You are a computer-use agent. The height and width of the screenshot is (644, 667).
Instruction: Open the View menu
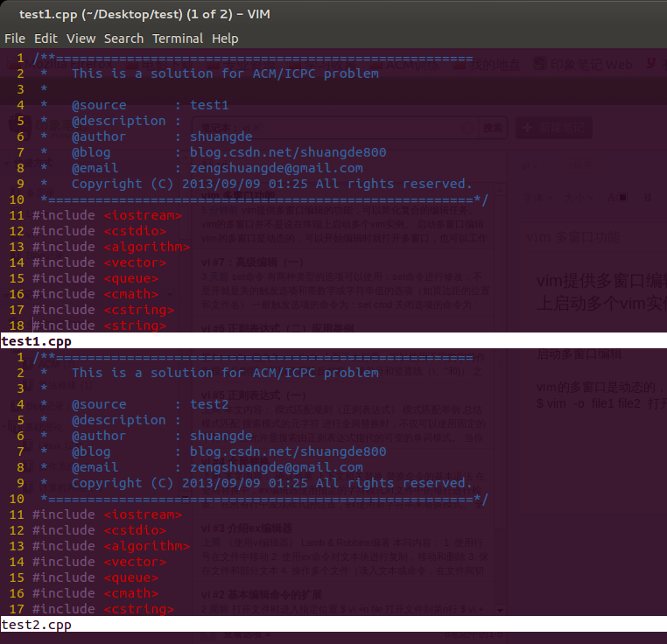tap(81, 38)
